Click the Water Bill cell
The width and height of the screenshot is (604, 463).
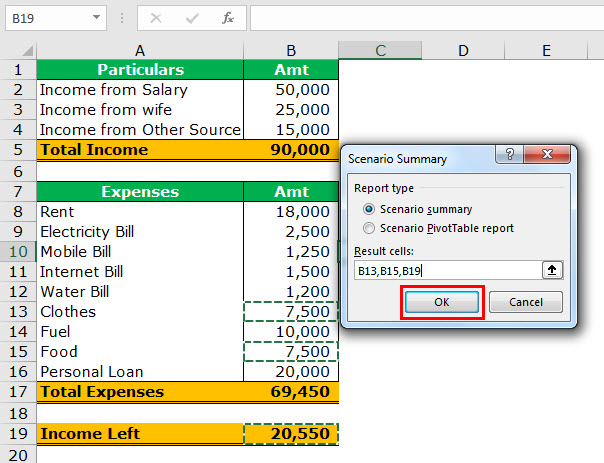(x=140, y=292)
